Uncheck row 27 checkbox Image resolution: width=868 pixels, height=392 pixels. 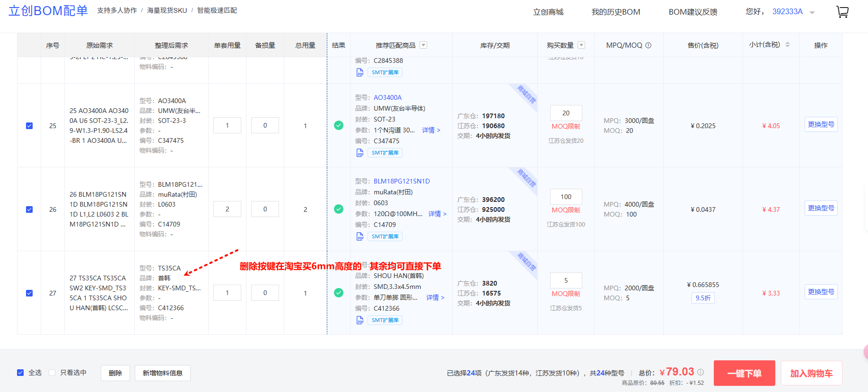point(29,293)
